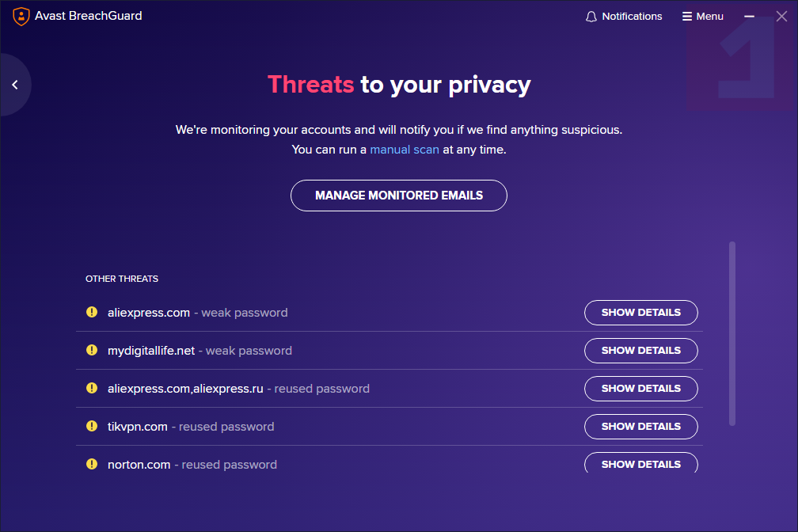Click the norton.com warning icon
The height and width of the screenshot is (532, 798).
point(92,464)
